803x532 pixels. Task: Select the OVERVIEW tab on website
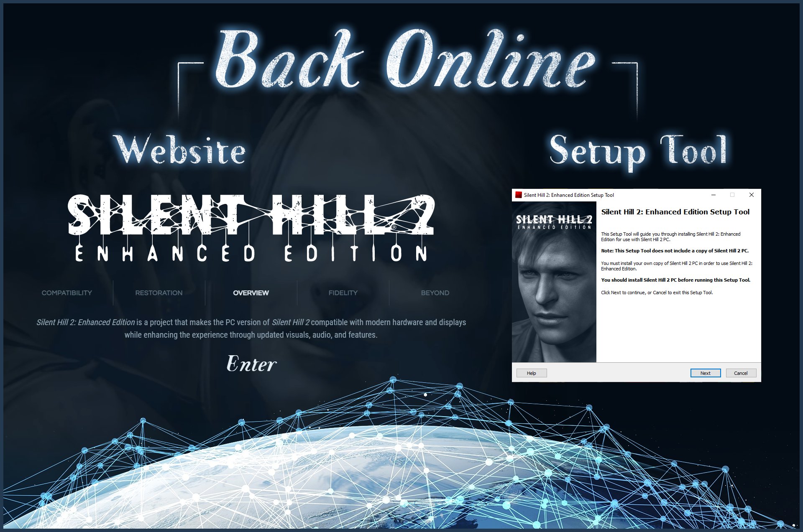coord(250,292)
